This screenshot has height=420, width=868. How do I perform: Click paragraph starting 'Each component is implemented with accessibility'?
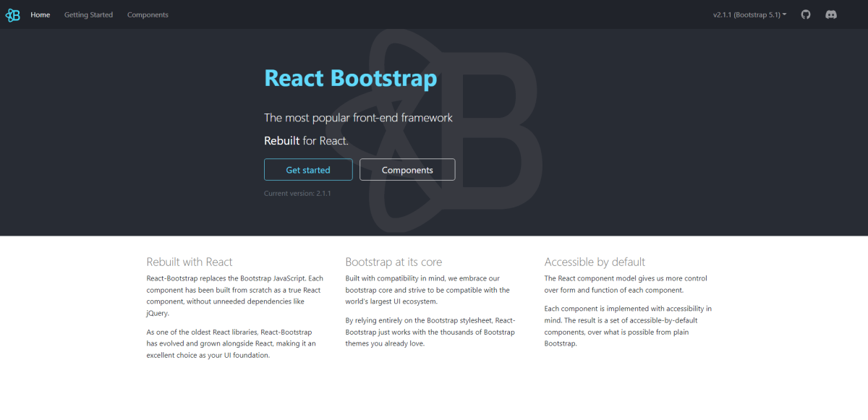pyautogui.click(x=628, y=326)
